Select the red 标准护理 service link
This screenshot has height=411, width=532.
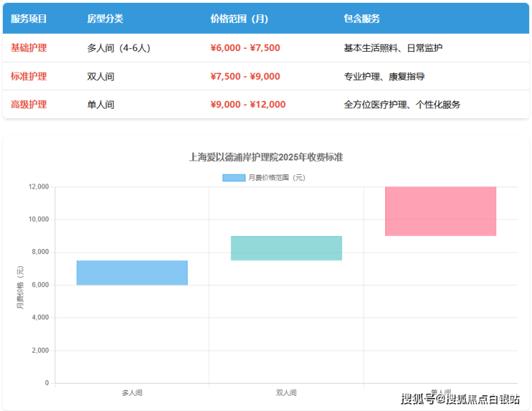(29, 76)
